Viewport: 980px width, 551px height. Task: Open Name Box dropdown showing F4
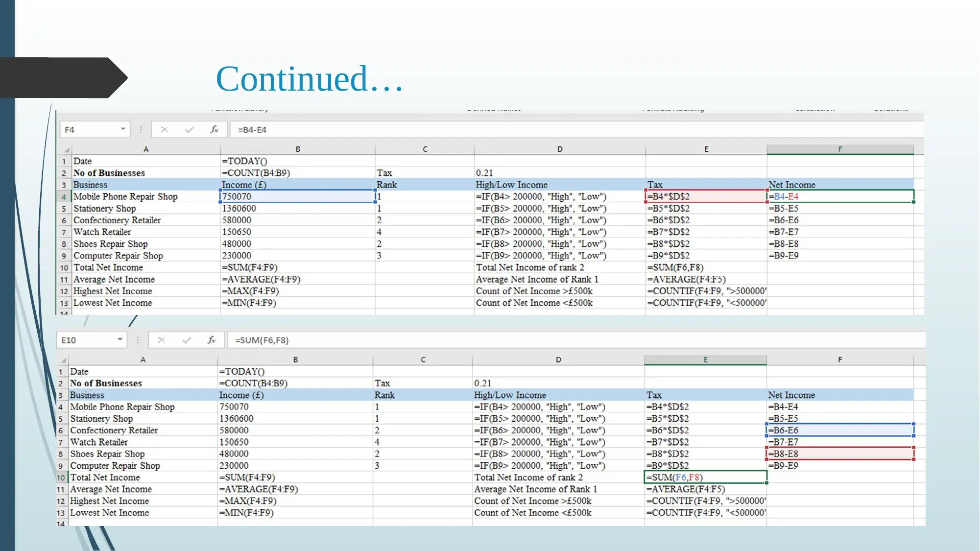(123, 129)
